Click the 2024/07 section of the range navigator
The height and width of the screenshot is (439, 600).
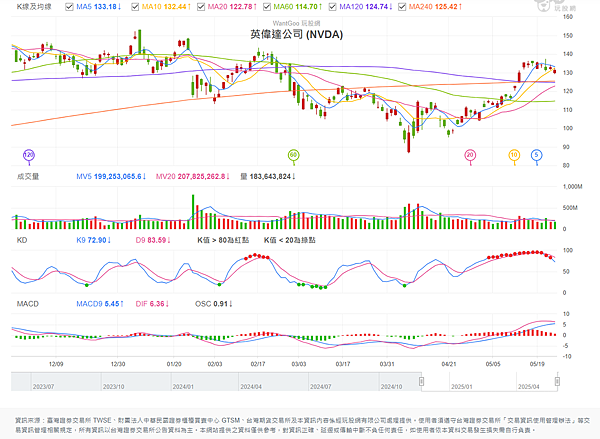click(344, 382)
